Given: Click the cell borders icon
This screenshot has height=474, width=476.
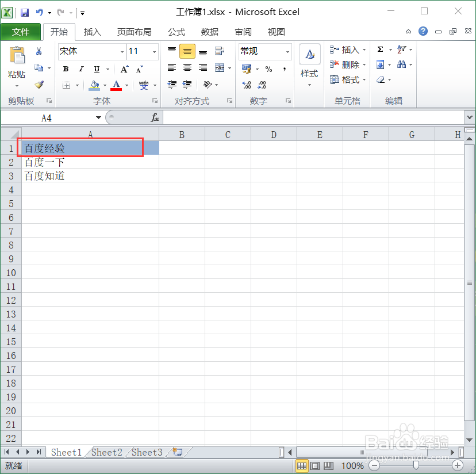Looking at the screenshot, I should click(x=66, y=85).
